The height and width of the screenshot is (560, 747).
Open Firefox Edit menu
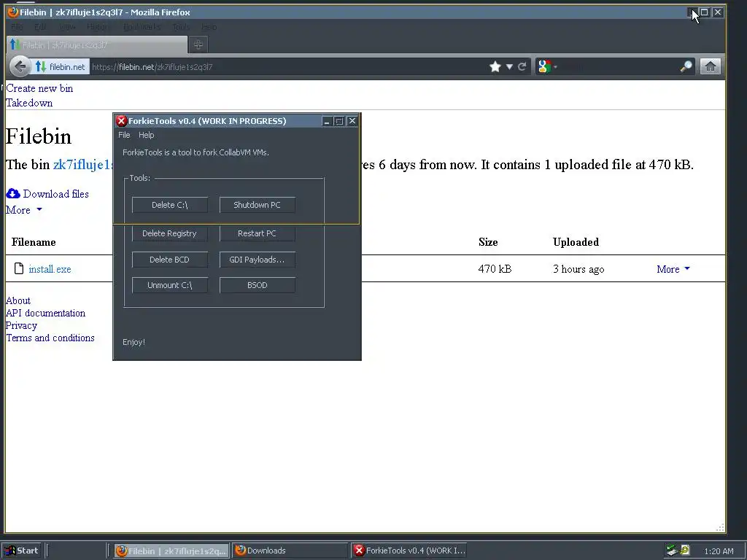40,27
